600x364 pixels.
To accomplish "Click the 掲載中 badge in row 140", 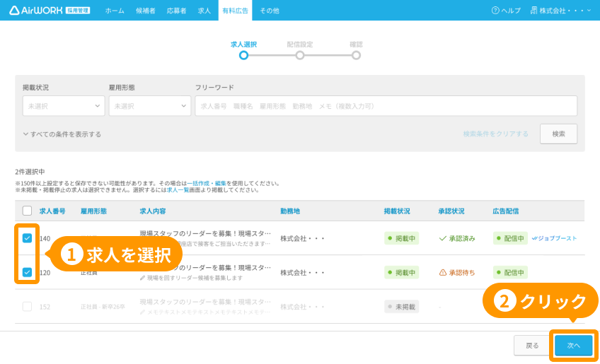I will pyautogui.click(x=401, y=238).
